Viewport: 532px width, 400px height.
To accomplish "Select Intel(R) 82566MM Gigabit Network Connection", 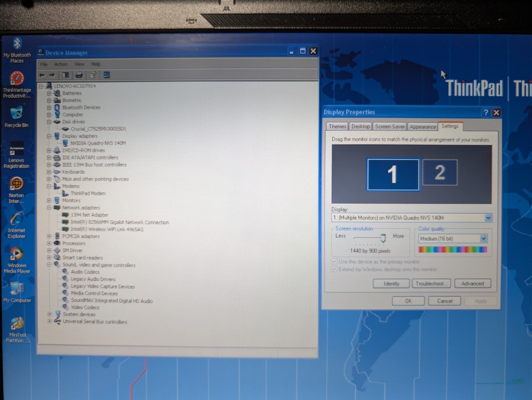I will click(120, 222).
